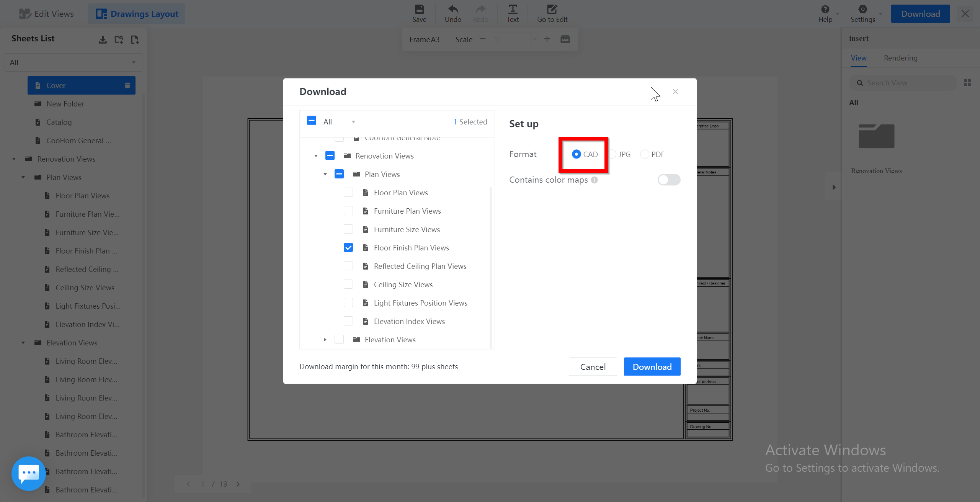Check the Elevation Views folder checkbox
This screenshot has height=502, width=980.
tap(339, 340)
